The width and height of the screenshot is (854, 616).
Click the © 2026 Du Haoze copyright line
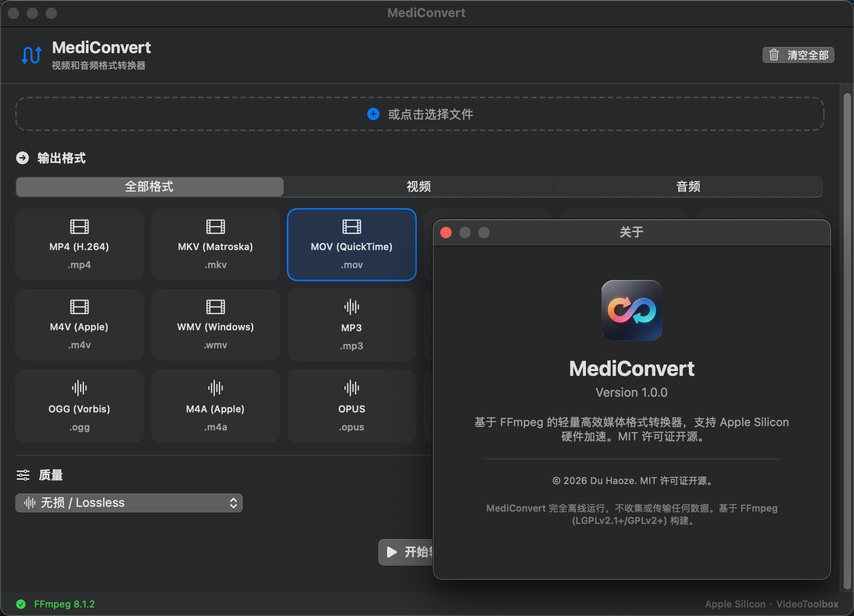pos(632,481)
